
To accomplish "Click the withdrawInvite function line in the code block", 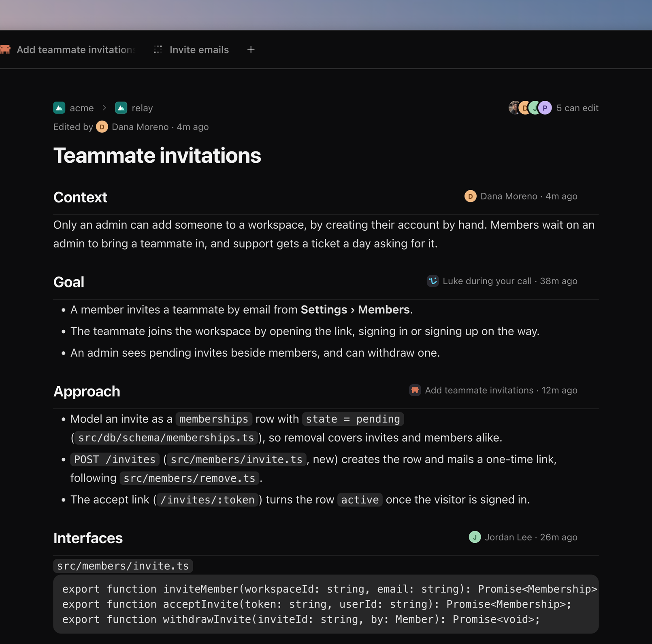I will click(x=301, y=620).
